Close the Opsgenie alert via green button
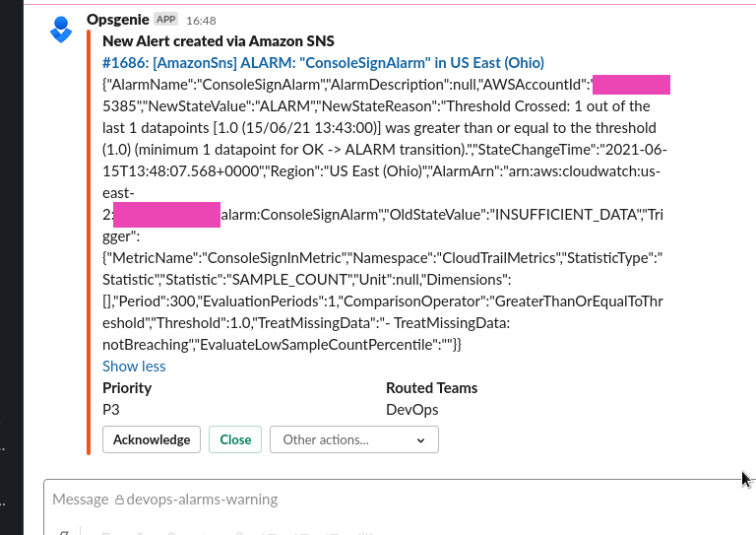 click(x=235, y=439)
